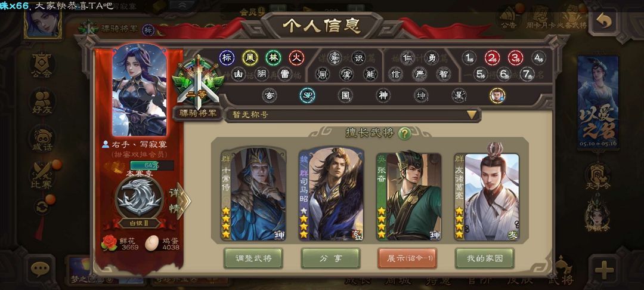Select the 国 category badge
Image resolution: width=644 pixels, height=290 pixels.
[x=345, y=95]
